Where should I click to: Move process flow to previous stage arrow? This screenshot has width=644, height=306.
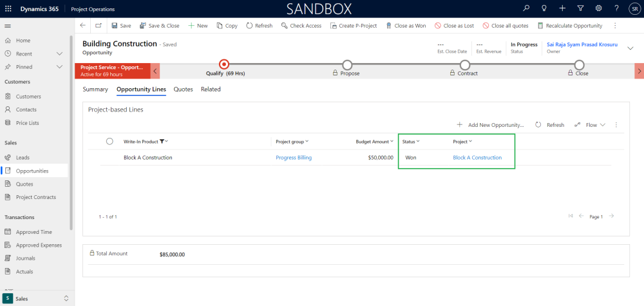click(x=155, y=71)
